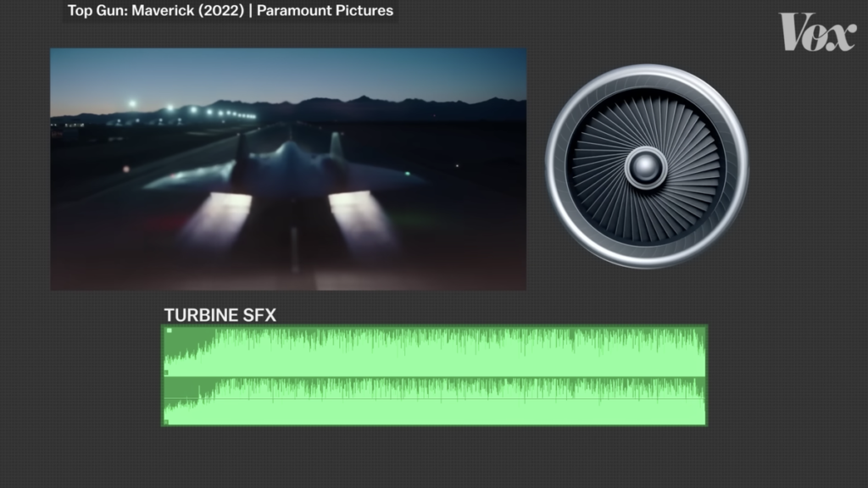The width and height of the screenshot is (868, 488).
Task: Click the right end of the audio waveform
Action: (x=703, y=375)
